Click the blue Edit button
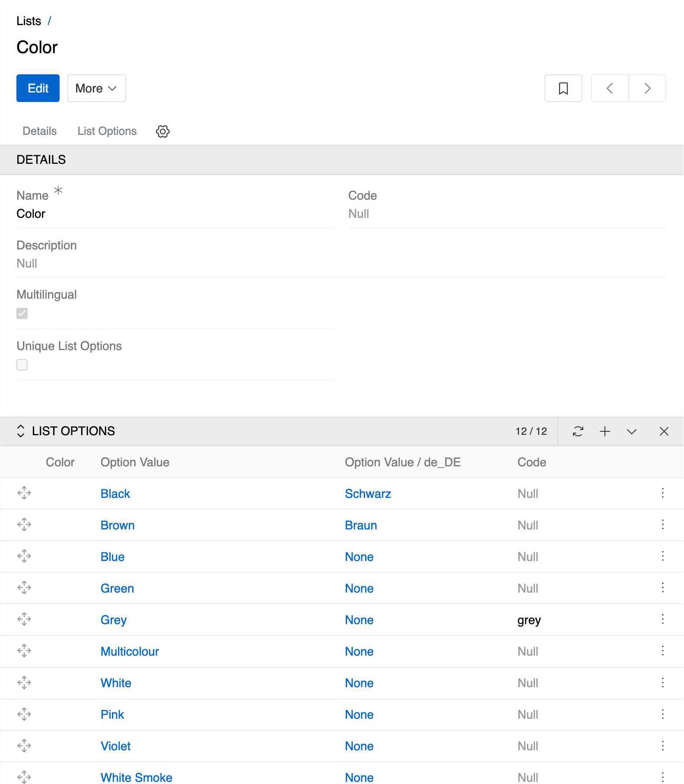This screenshot has height=784, width=684. click(38, 88)
